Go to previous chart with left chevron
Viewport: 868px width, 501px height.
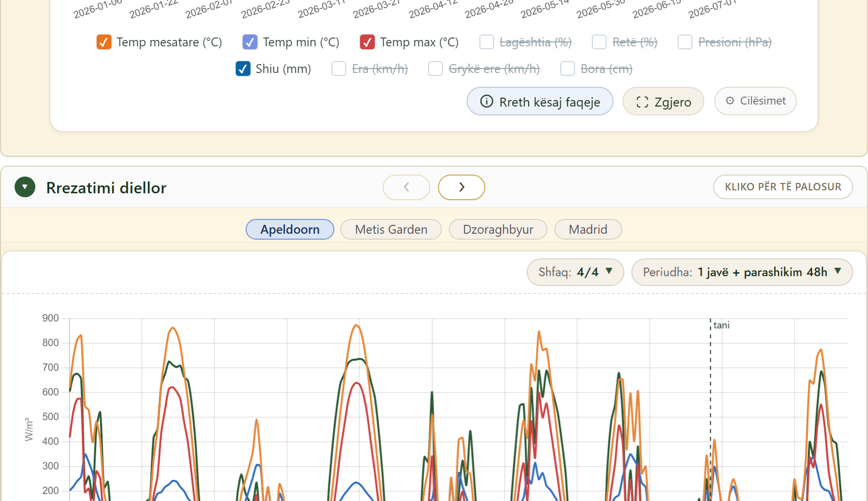click(x=406, y=187)
